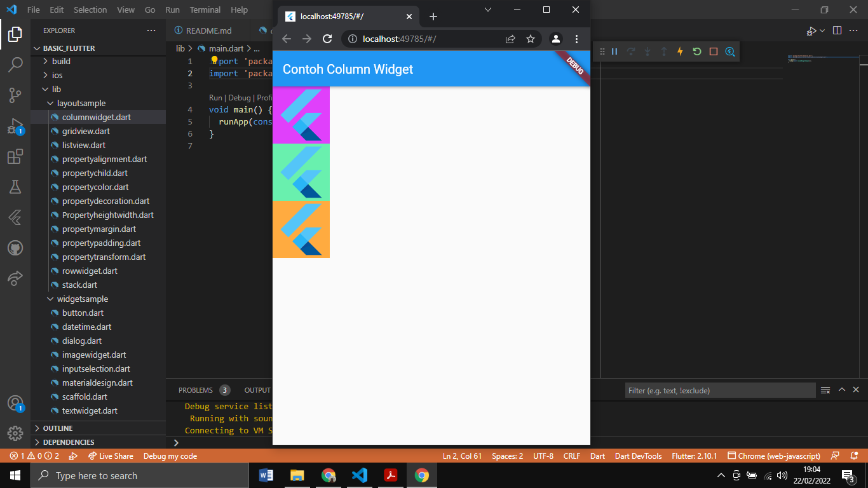Open Dart DevTools from the status bar
Viewport: 868px width, 488px height.
(x=638, y=456)
